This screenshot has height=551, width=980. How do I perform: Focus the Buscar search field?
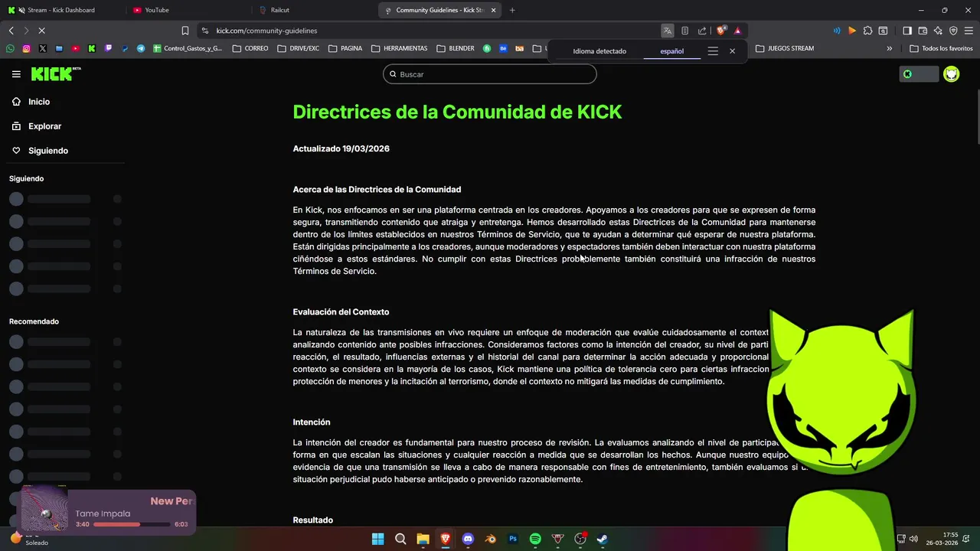(490, 74)
